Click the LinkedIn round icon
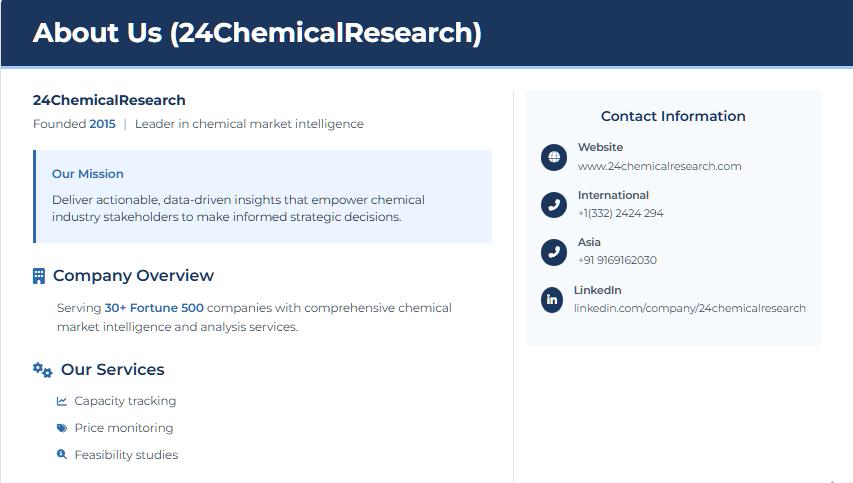Image resolution: width=853 pixels, height=483 pixels. [552, 299]
